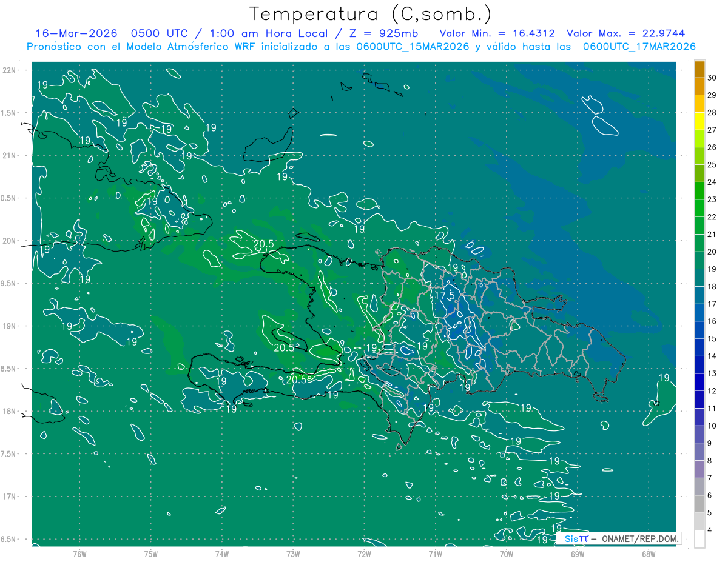Click the 4 label on the color scale
The height and width of the screenshot is (562, 728).
click(710, 530)
